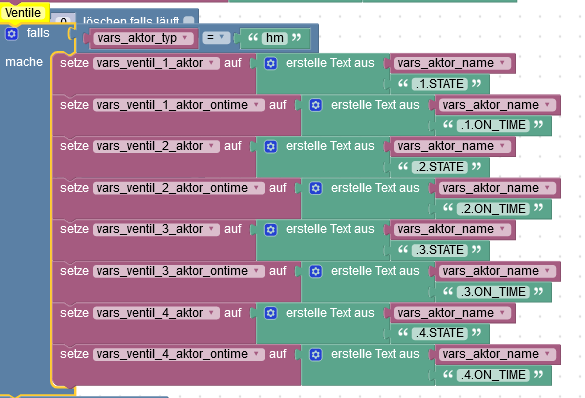This screenshot has height=398, width=585.
Task: Open the vars_ventil_3_aktor_ontime variable dropdown
Action: (x=179, y=271)
